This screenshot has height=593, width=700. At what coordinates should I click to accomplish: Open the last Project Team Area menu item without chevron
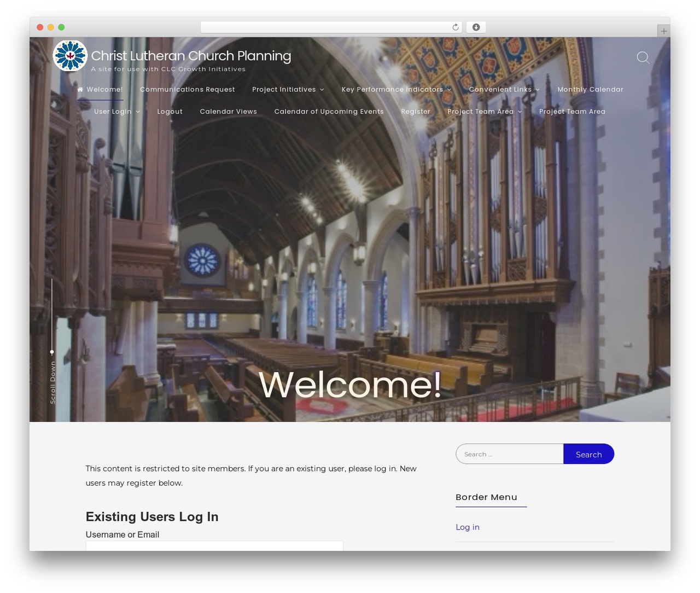click(x=572, y=111)
